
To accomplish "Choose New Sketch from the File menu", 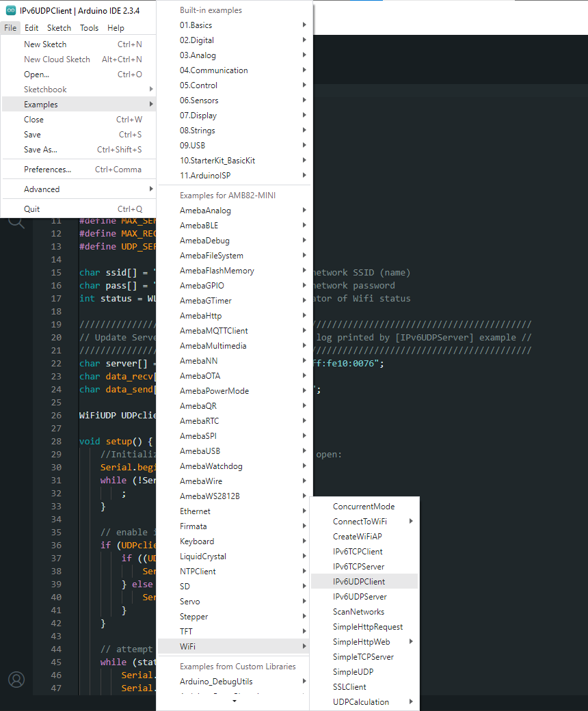I will click(45, 44).
